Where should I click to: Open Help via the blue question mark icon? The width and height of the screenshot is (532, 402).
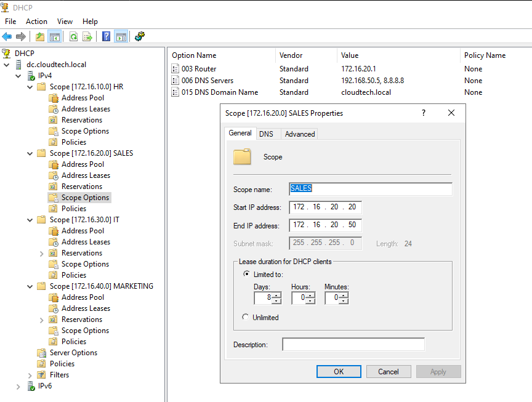[106, 36]
